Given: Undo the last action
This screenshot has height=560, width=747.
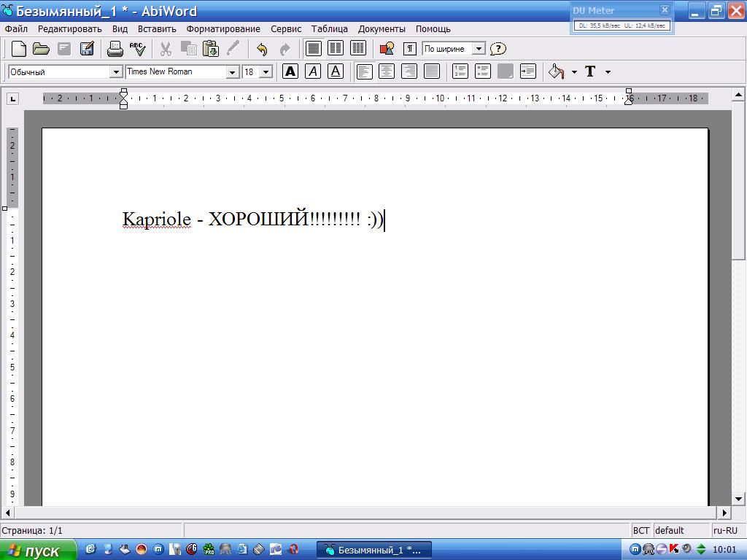Looking at the screenshot, I should tap(262, 49).
